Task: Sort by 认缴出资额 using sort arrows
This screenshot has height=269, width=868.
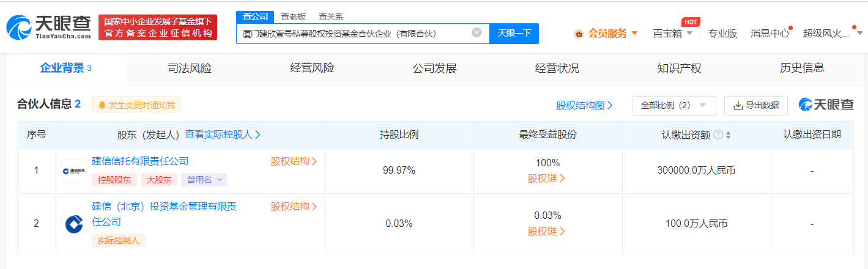Action: (x=728, y=135)
